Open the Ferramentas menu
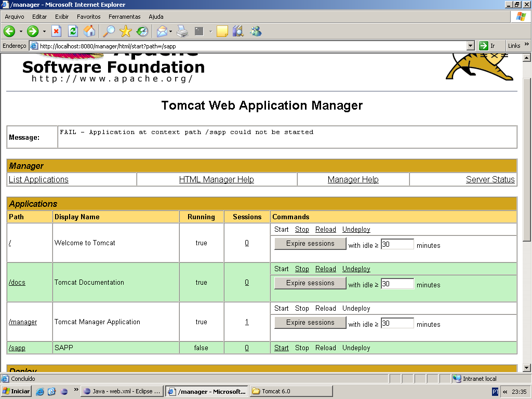Screen dimensions: 532x399 pos(125,17)
